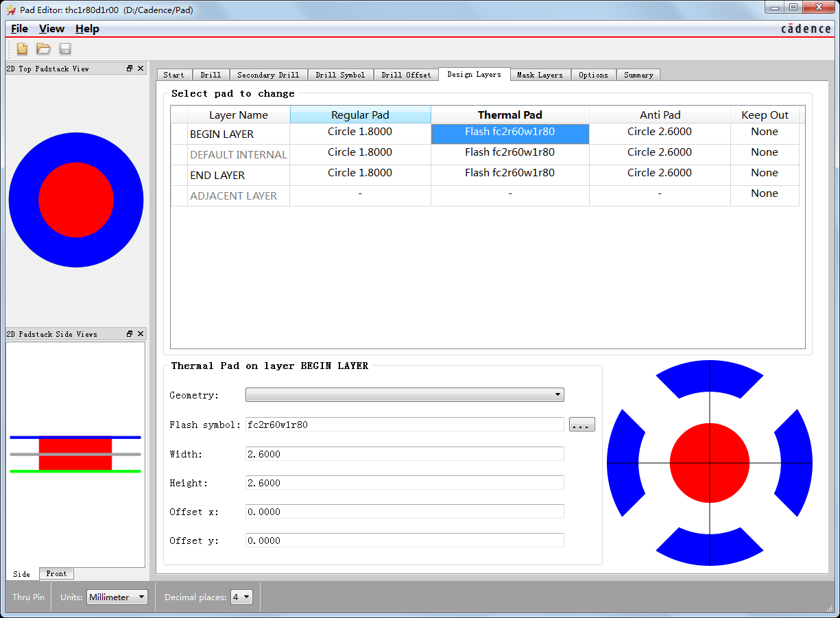The width and height of the screenshot is (840, 618).
Task: Switch to the Mask Layers tab
Action: click(x=540, y=75)
